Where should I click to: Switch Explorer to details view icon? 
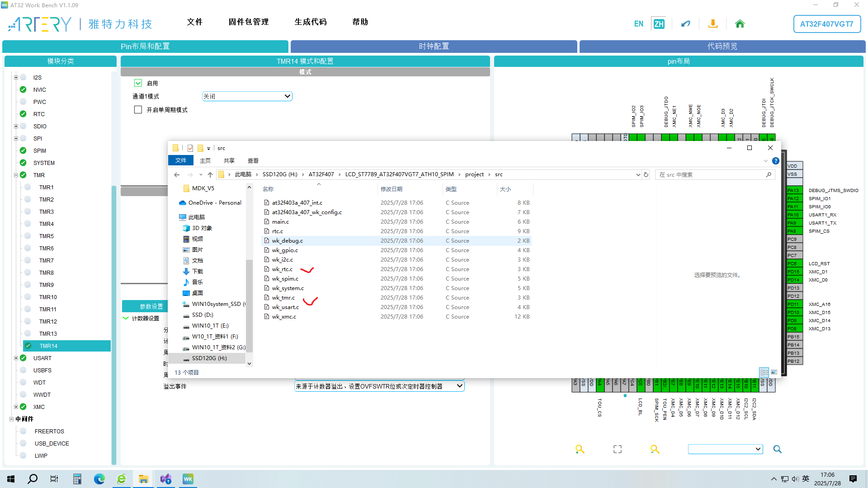tap(764, 372)
